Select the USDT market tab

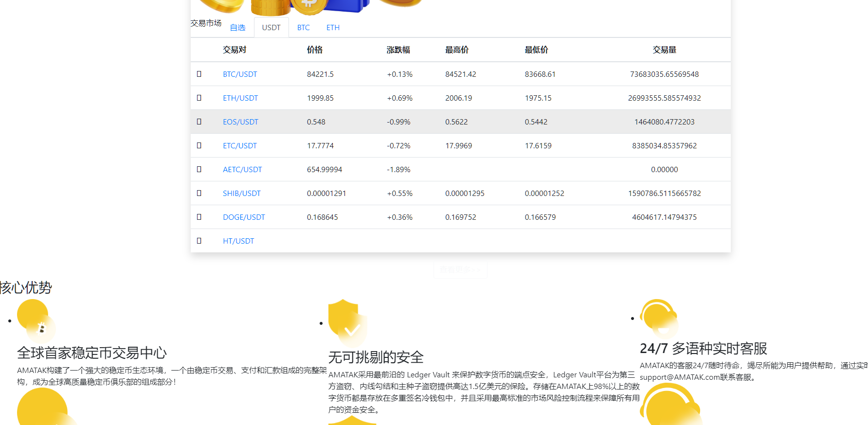(x=271, y=28)
